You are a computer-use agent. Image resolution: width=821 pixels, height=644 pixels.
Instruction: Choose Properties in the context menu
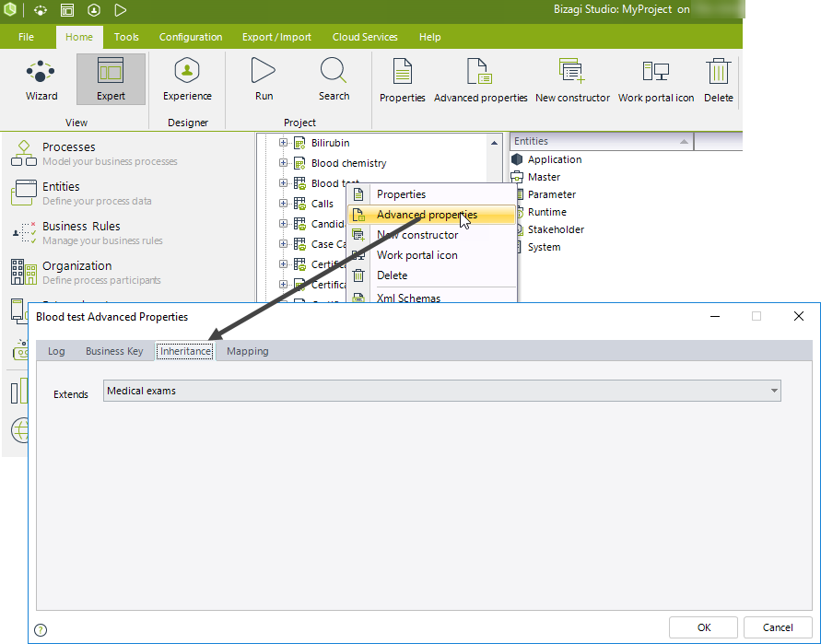click(x=431, y=194)
